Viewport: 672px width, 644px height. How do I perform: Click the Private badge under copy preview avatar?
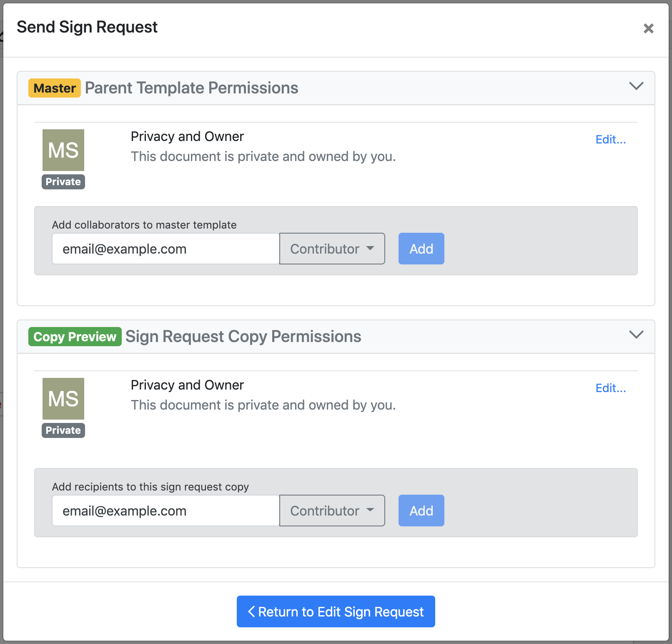63,430
